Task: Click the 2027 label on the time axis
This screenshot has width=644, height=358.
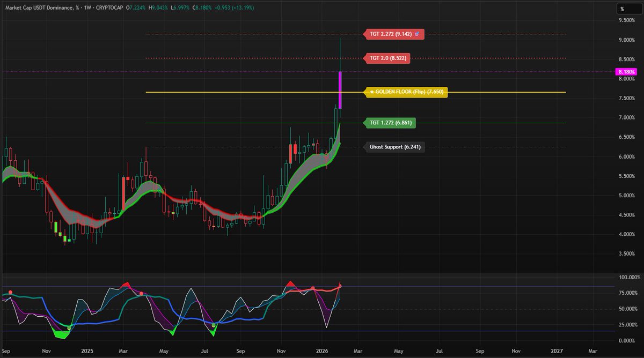Action: (556, 351)
